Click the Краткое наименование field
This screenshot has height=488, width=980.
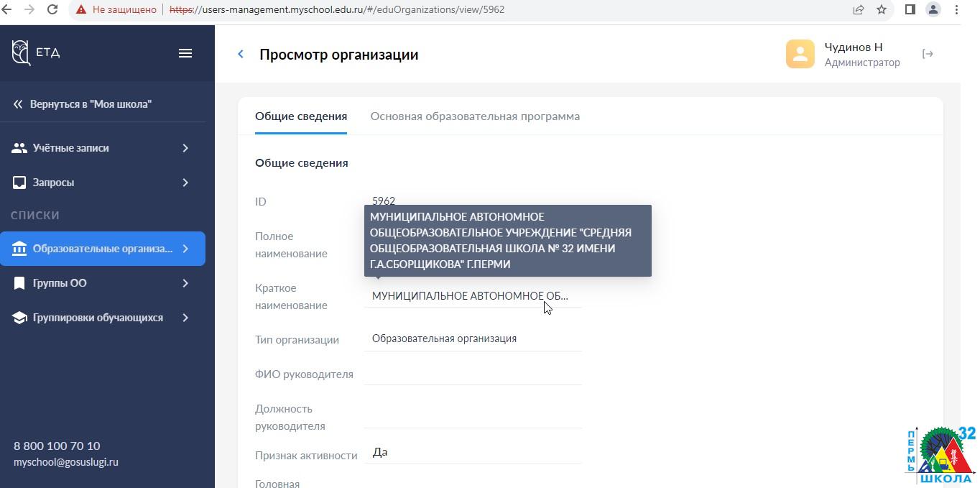click(472, 296)
